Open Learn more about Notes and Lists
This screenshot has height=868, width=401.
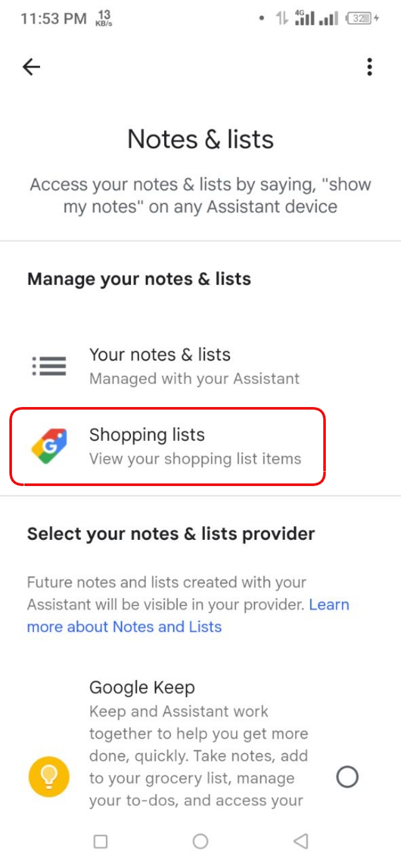123,626
